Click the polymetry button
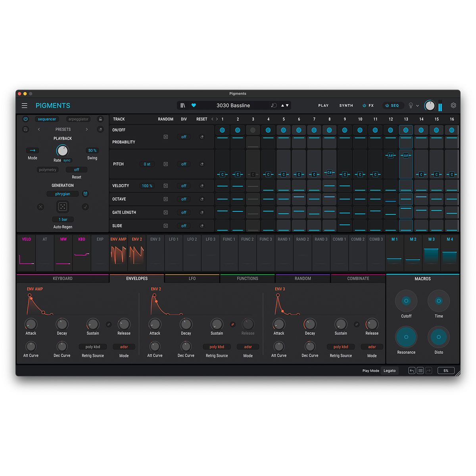 click(x=48, y=170)
